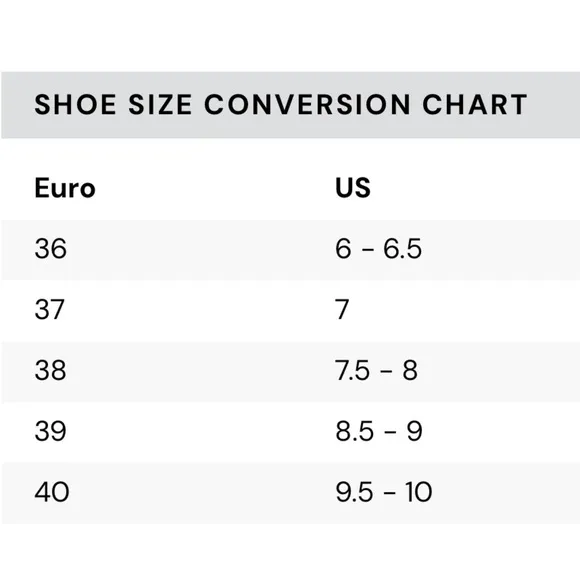Click the 6.5 value in first row

402,248
